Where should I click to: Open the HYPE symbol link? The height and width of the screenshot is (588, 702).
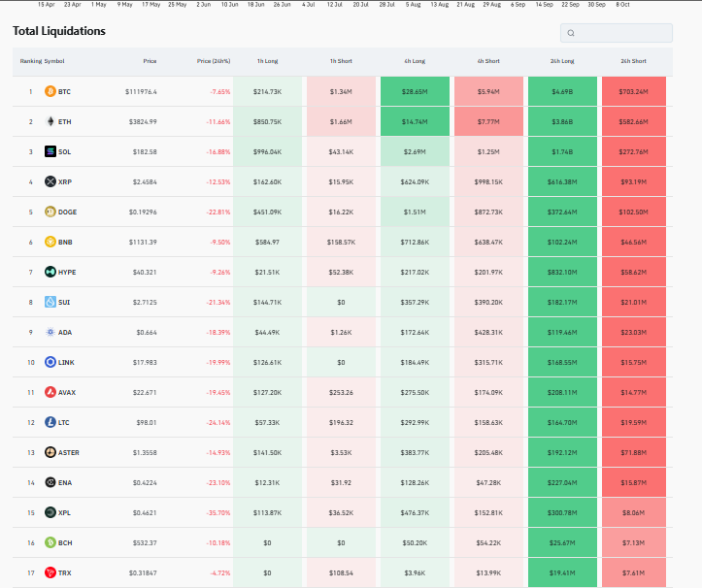click(66, 273)
